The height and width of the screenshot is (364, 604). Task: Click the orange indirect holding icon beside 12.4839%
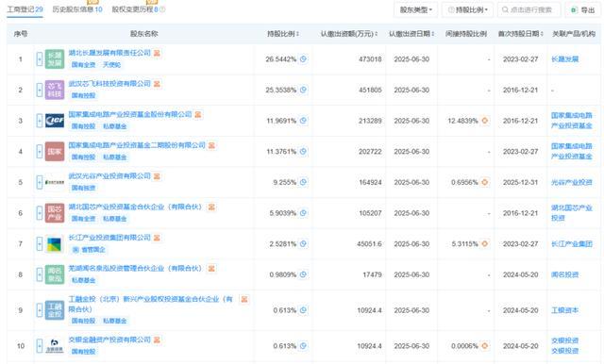tap(484, 121)
